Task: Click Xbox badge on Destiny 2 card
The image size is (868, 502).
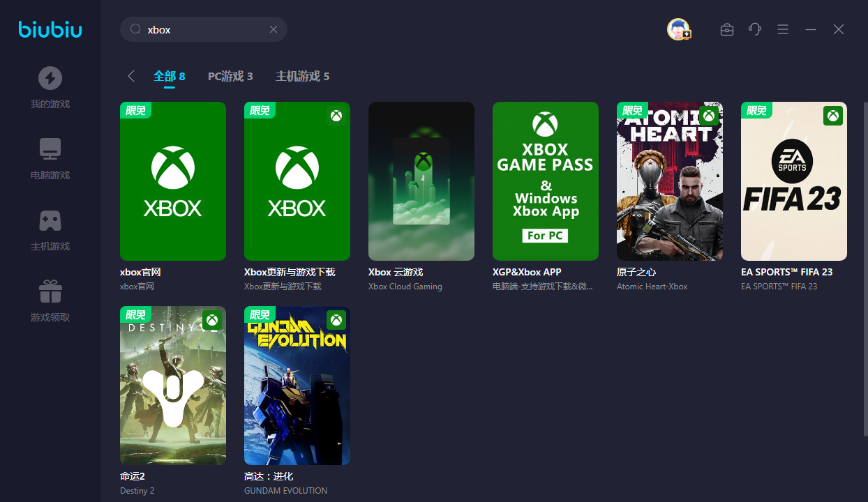Action: coord(212,320)
